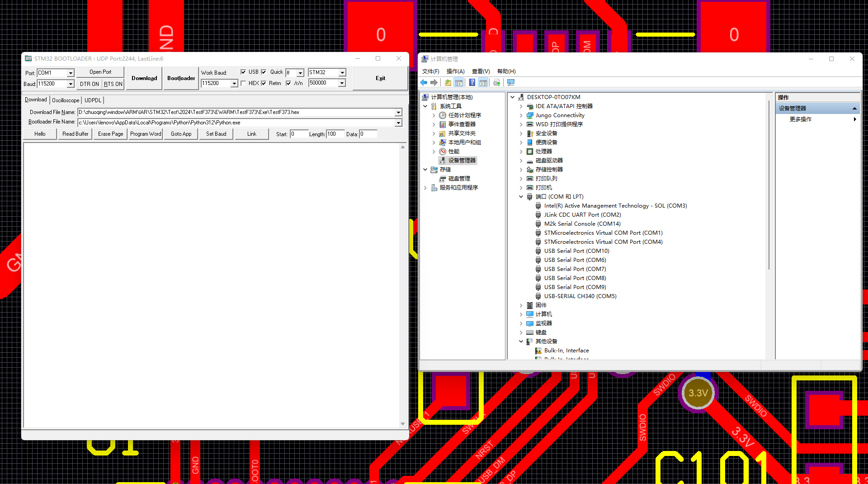Click the export list folder icon

(448, 82)
